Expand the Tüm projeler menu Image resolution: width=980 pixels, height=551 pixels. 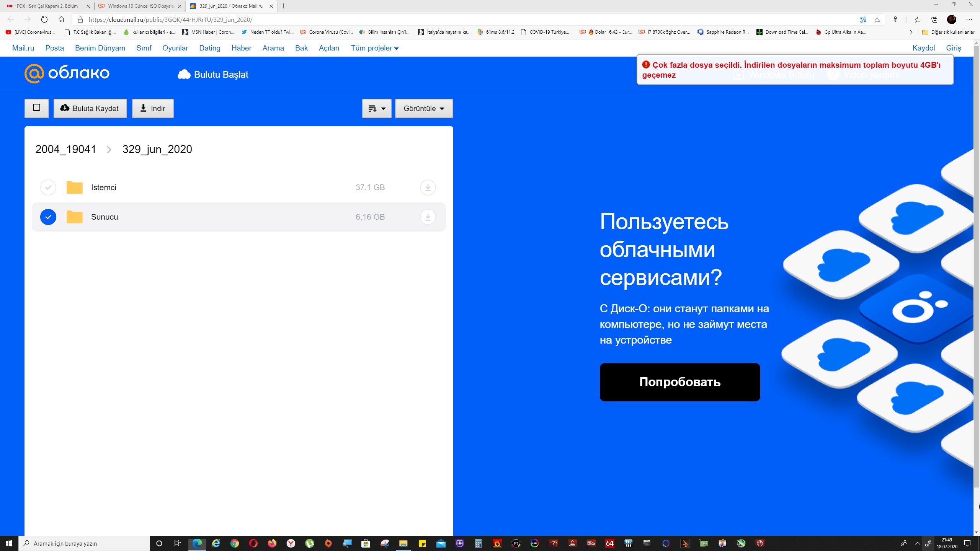tap(374, 48)
